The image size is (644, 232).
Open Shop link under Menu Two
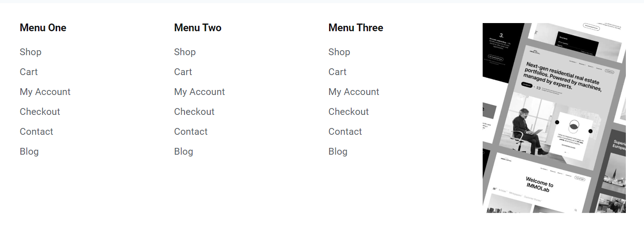(185, 52)
